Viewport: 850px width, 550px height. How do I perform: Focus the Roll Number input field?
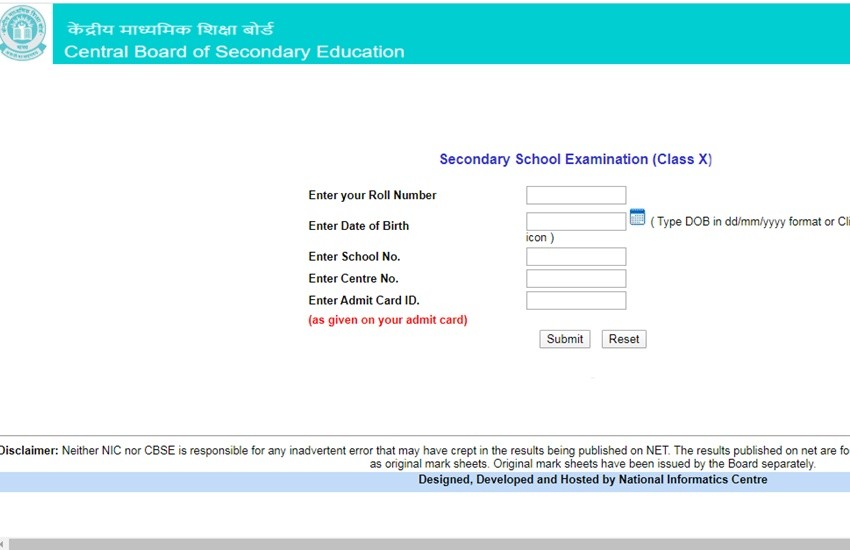pyautogui.click(x=576, y=195)
